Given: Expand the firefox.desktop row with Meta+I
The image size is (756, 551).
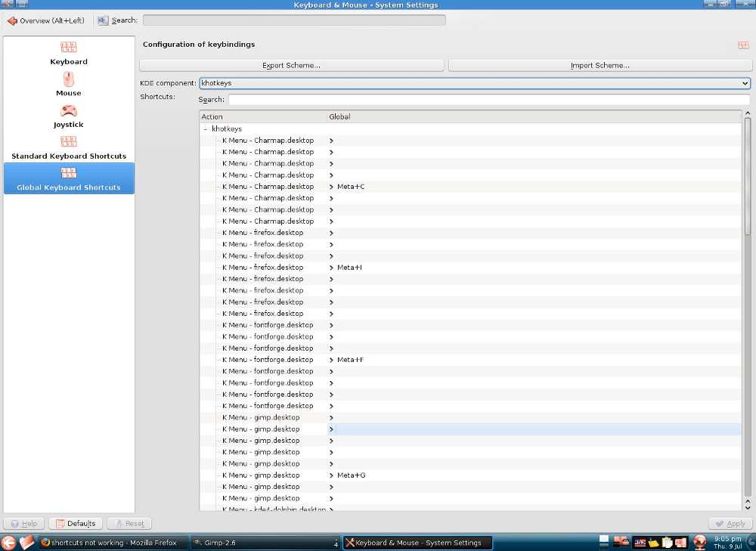Looking at the screenshot, I should tap(331, 268).
